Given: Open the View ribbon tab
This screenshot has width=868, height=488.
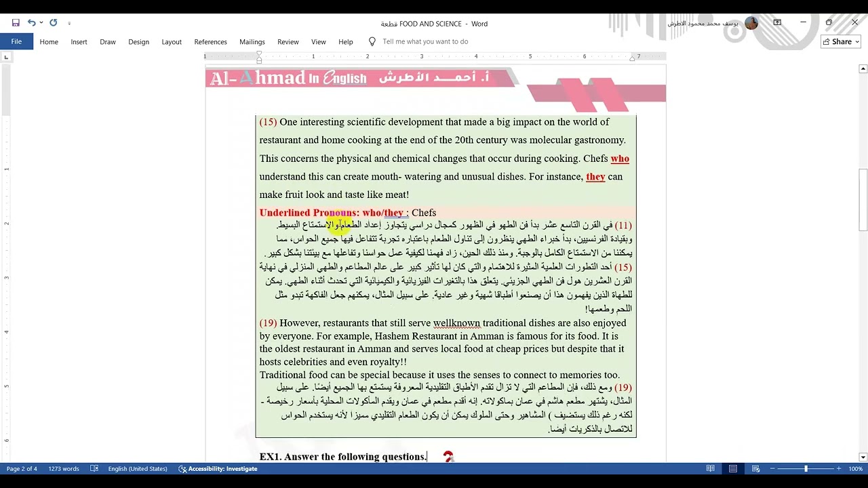Looking at the screenshot, I should coord(319,41).
